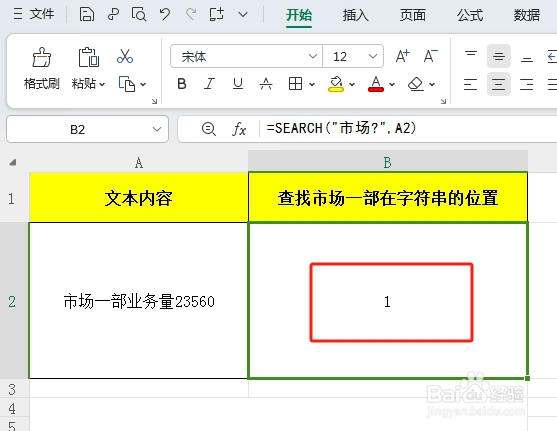Image resolution: width=557 pixels, height=431 pixels.
Task: Open clipboard group dialog launcher
Action: click(x=154, y=102)
